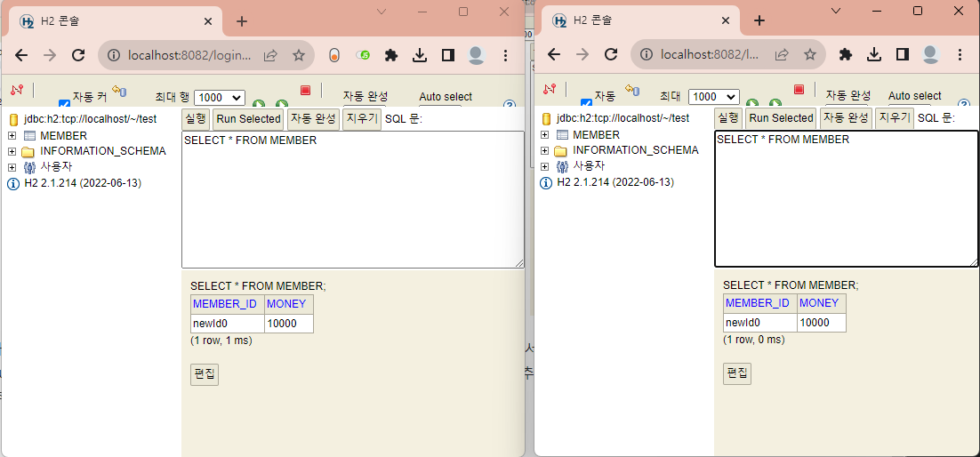
Task: Open side panel in left browser window
Action: pyautogui.click(x=447, y=56)
